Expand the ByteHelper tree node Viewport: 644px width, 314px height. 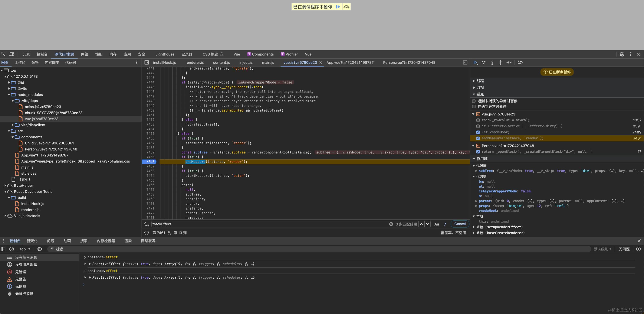tap(6, 186)
